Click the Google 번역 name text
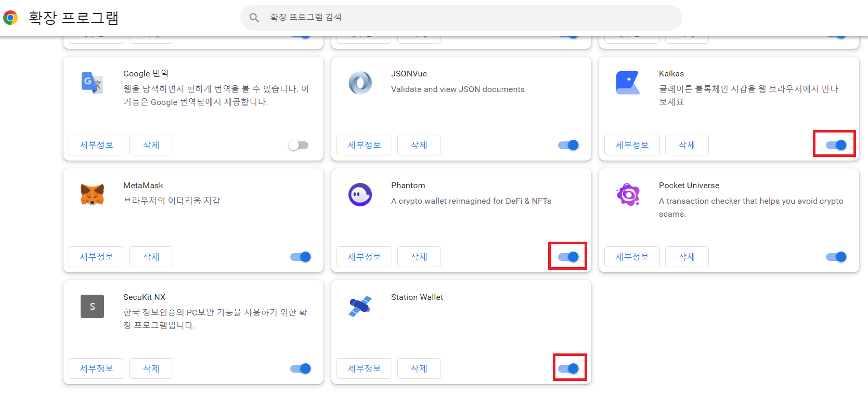This screenshot has height=395, width=868. pyautogui.click(x=146, y=74)
